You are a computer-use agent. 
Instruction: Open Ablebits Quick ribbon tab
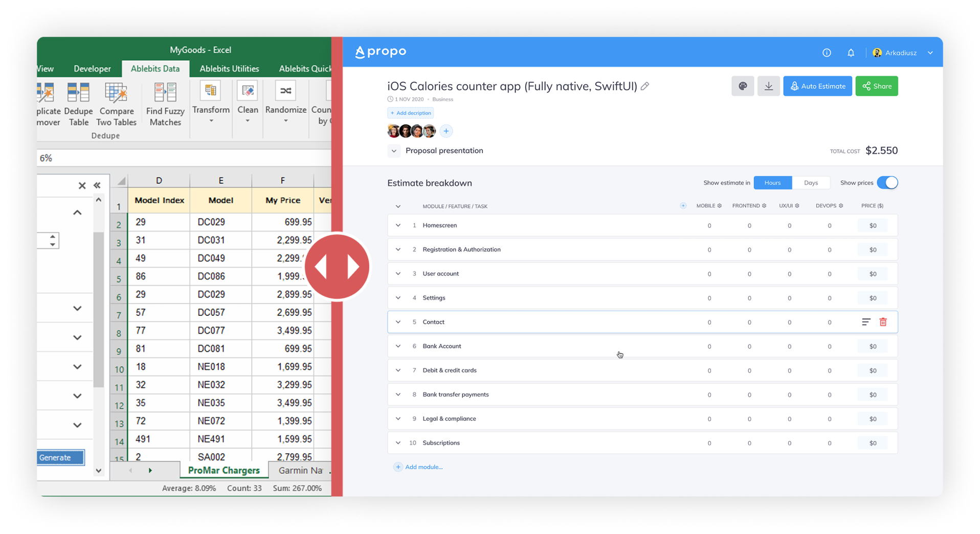coord(305,68)
